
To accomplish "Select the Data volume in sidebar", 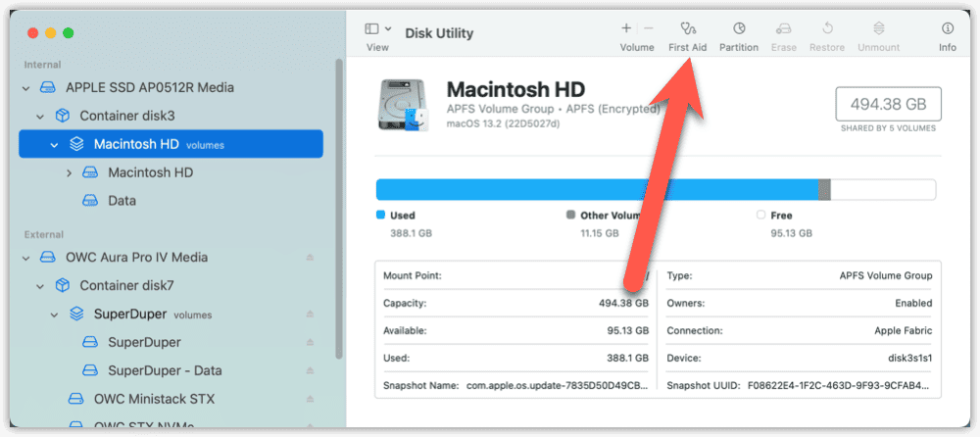I will pyautogui.click(x=122, y=201).
